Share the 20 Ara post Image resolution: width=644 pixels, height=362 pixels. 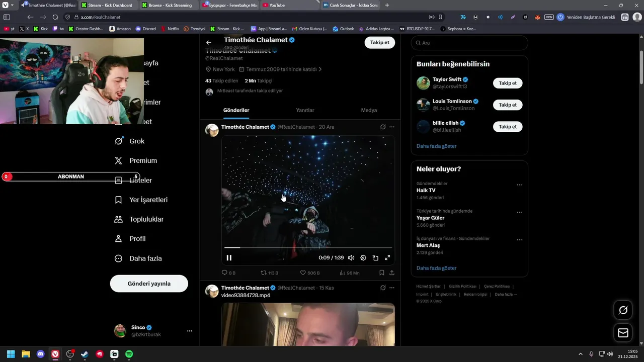[392, 273]
